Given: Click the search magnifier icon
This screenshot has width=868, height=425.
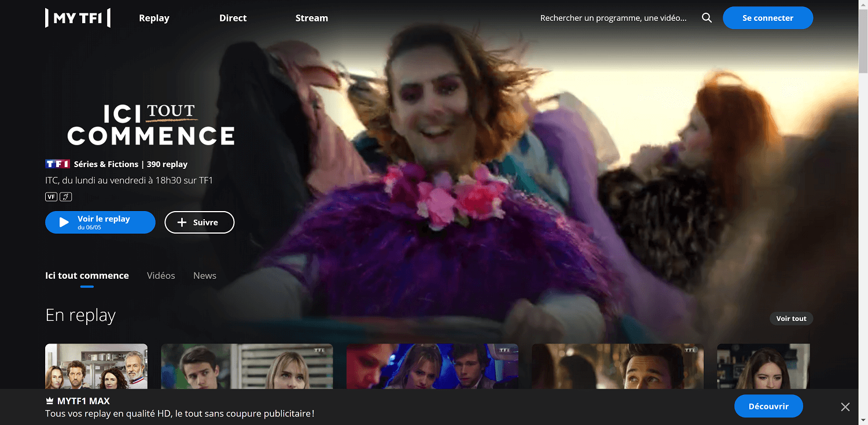Looking at the screenshot, I should coord(707,18).
